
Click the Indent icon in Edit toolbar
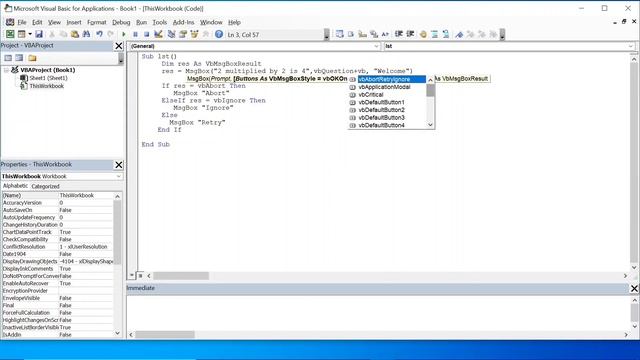399,34
